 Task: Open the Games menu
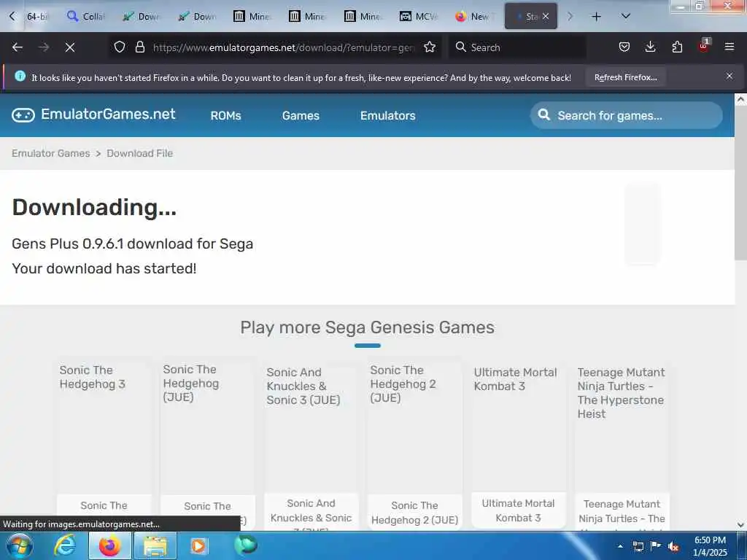tap(301, 116)
